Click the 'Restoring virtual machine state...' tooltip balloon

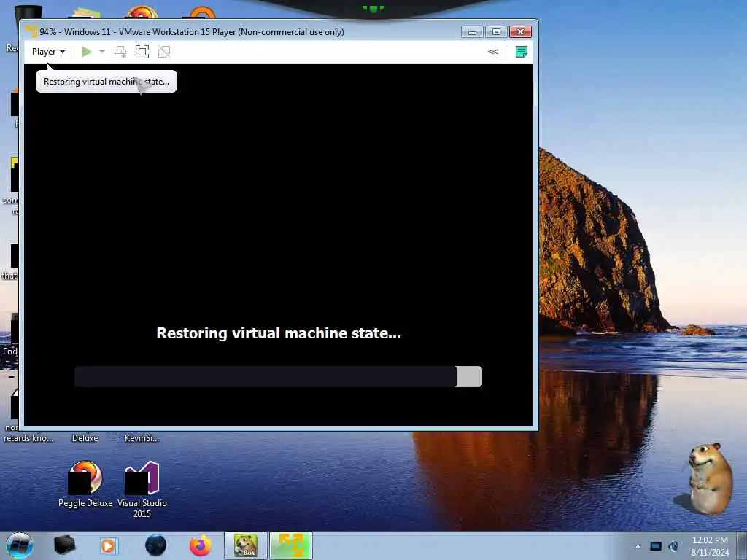(x=107, y=82)
